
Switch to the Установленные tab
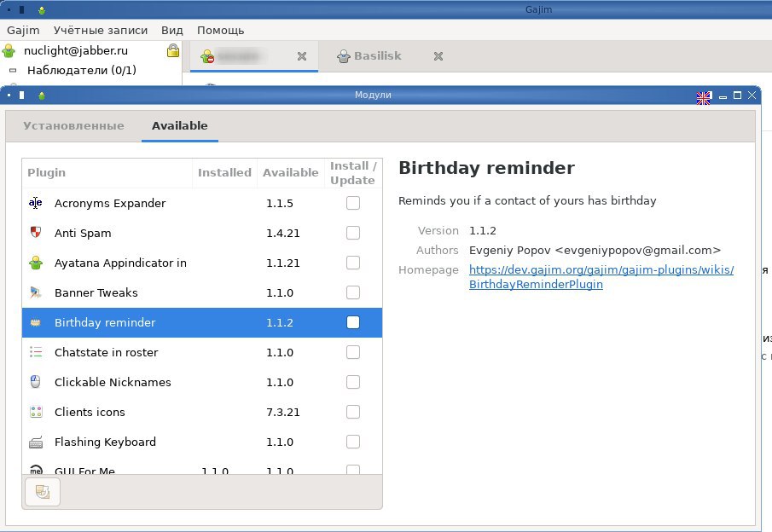[x=74, y=126]
